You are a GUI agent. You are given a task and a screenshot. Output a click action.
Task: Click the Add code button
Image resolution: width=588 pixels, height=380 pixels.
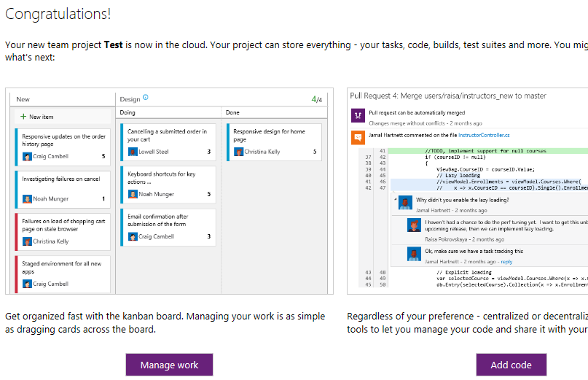[x=511, y=365]
